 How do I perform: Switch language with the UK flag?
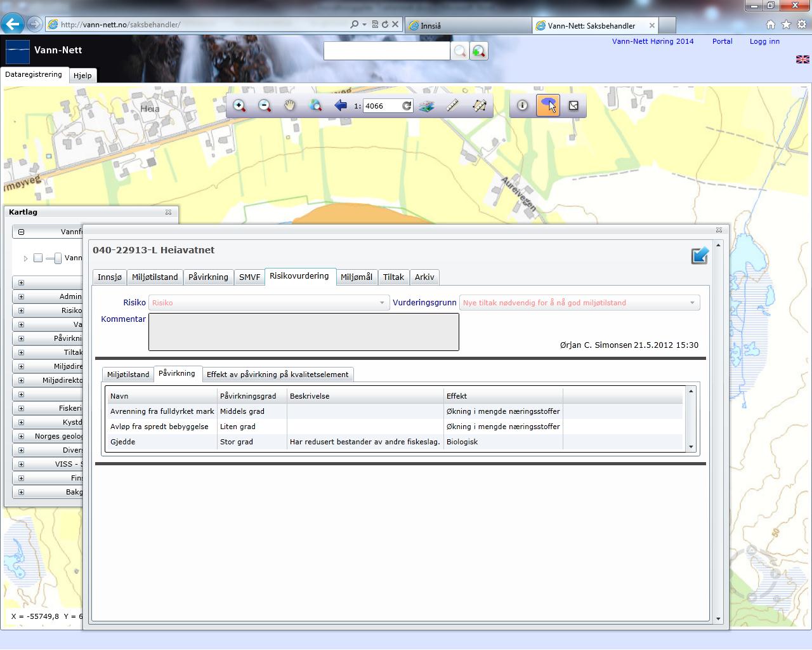pyautogui.click(x=802, y=59)
